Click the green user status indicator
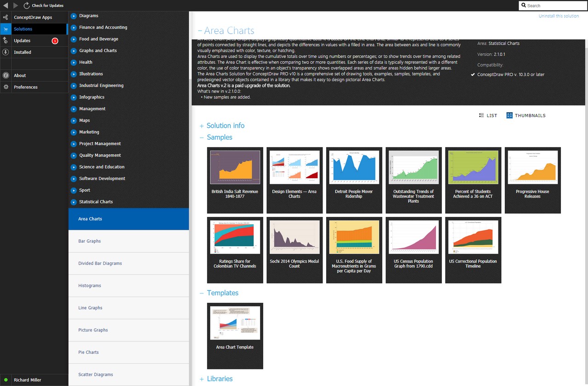588x386 pixels. click(x=6, y=380)
